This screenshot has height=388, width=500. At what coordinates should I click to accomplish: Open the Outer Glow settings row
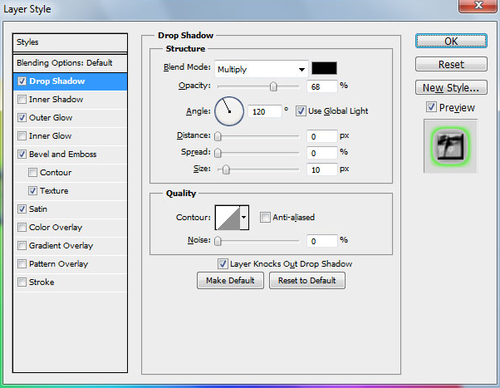[x=70, y=118]
